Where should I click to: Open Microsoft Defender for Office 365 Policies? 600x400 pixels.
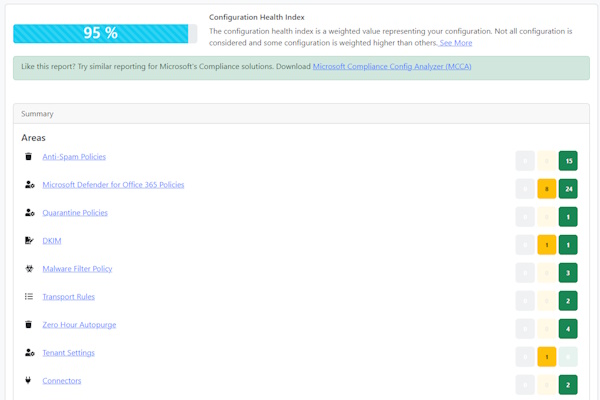point(113,185)
